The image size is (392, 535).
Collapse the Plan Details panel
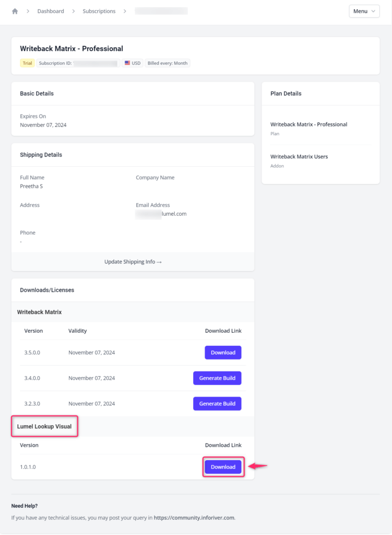coord(285,93)
